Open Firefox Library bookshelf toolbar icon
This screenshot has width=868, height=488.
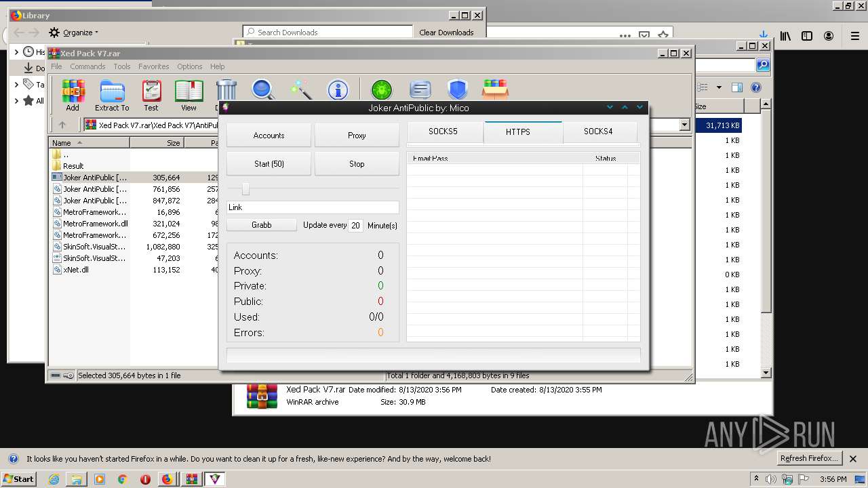pos(785,36)
